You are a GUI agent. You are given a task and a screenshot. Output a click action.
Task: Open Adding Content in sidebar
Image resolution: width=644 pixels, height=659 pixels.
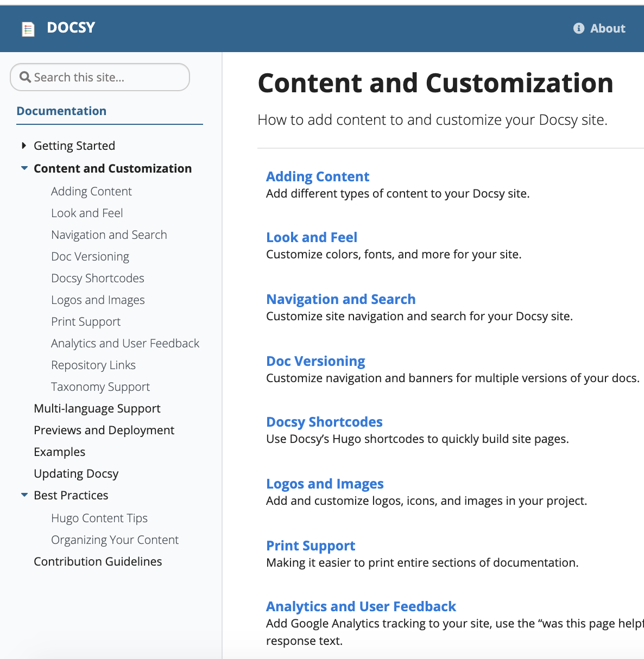(x=91, y=191)
